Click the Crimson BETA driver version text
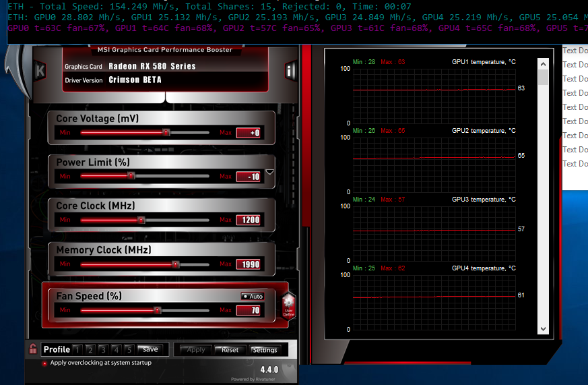The width and height of the screenshot is (588, 385). (135, 80)
